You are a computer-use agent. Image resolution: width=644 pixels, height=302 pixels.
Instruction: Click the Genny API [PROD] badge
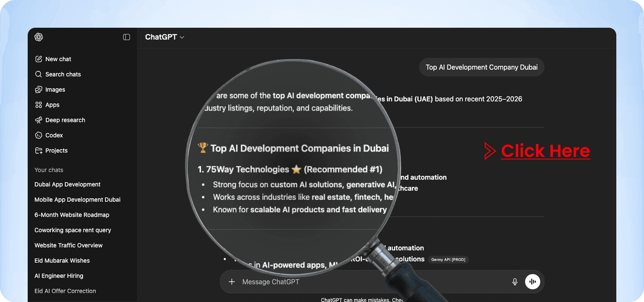[x=448, y=259]
